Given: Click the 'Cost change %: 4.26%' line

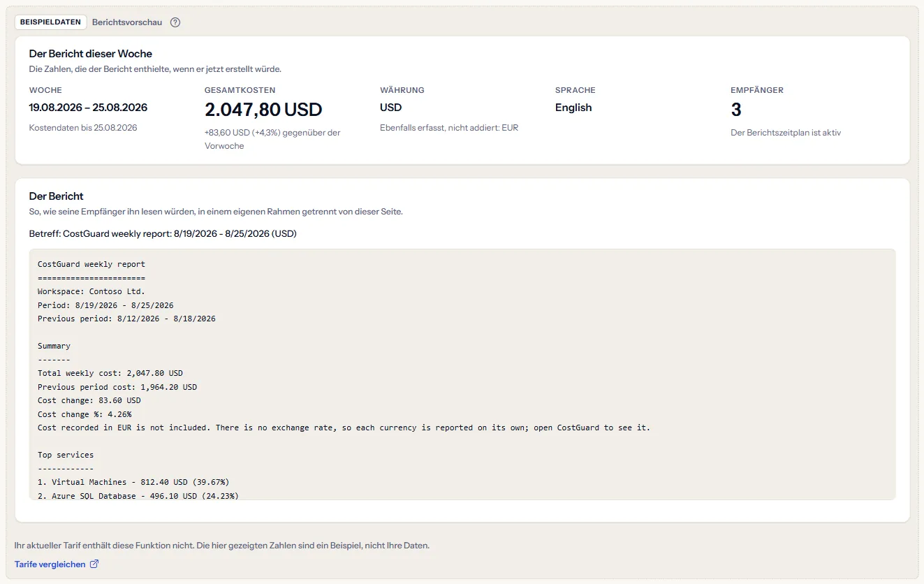Looking at the screenshot, I should (x=85, y=414).
